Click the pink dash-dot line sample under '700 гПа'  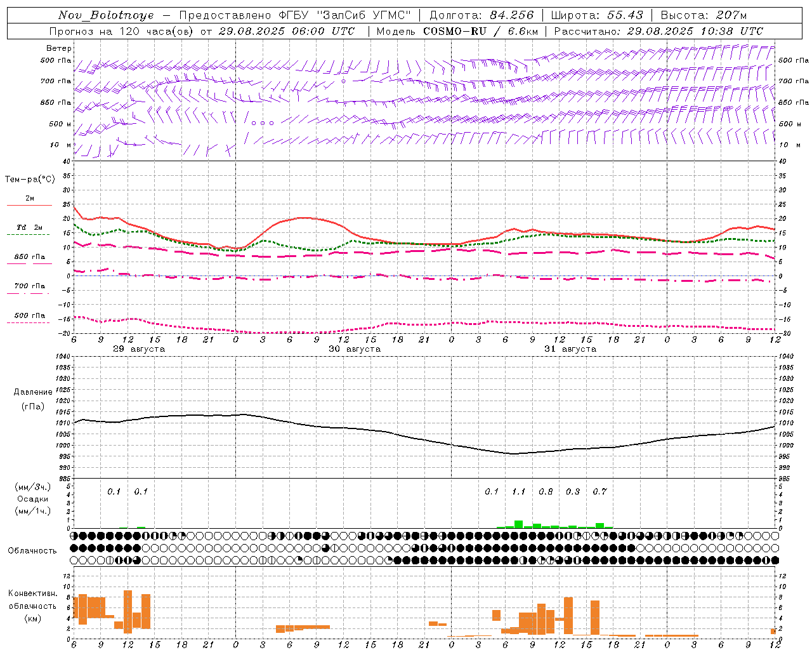(29, 293)
